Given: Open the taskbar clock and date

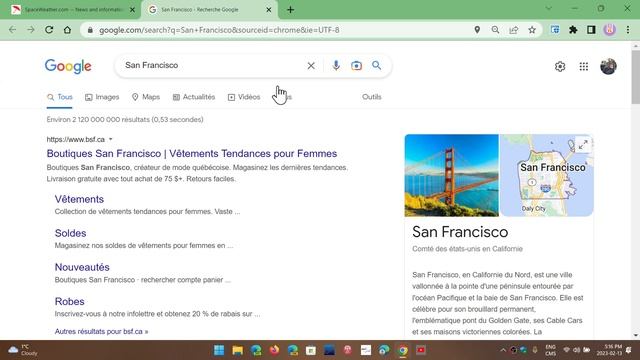Looking at the screenshot, I should pos(609,350).
